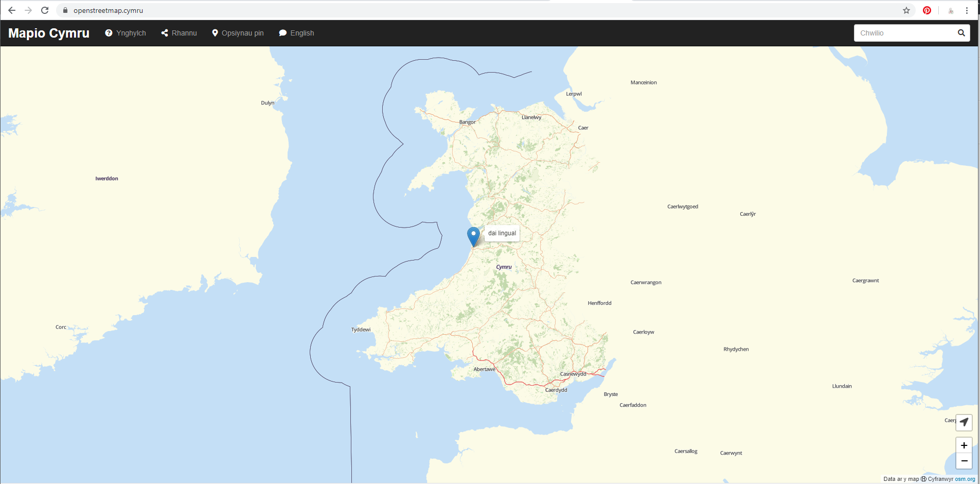The height and width of the screenshot is (484, 980).
Task: Click the dai lingual pin label
Action: coord(502,233)
